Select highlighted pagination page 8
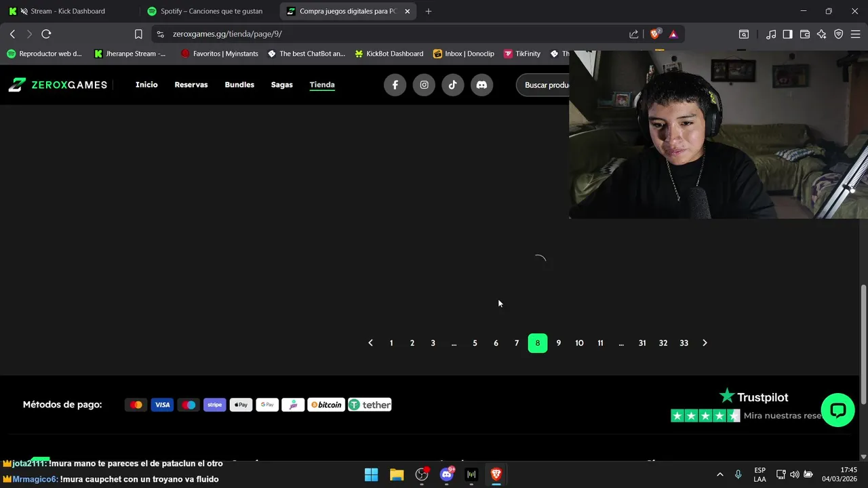 (538, 343)
